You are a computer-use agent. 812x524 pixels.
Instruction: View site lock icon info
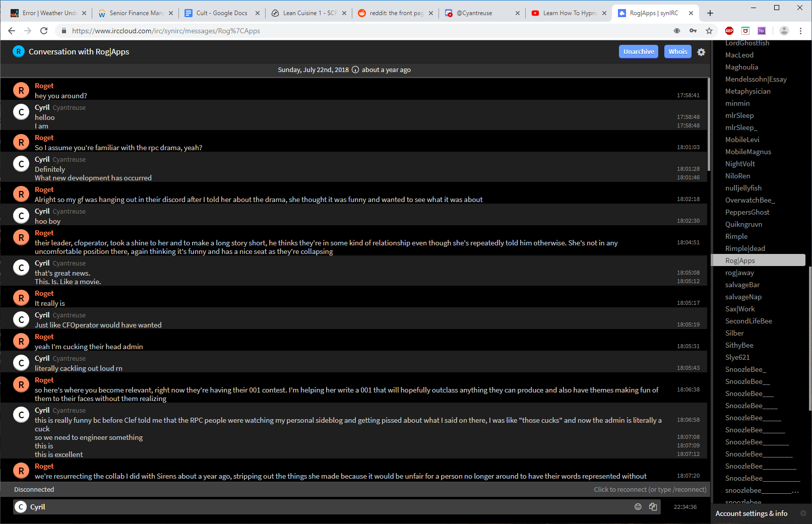[64, 31]
